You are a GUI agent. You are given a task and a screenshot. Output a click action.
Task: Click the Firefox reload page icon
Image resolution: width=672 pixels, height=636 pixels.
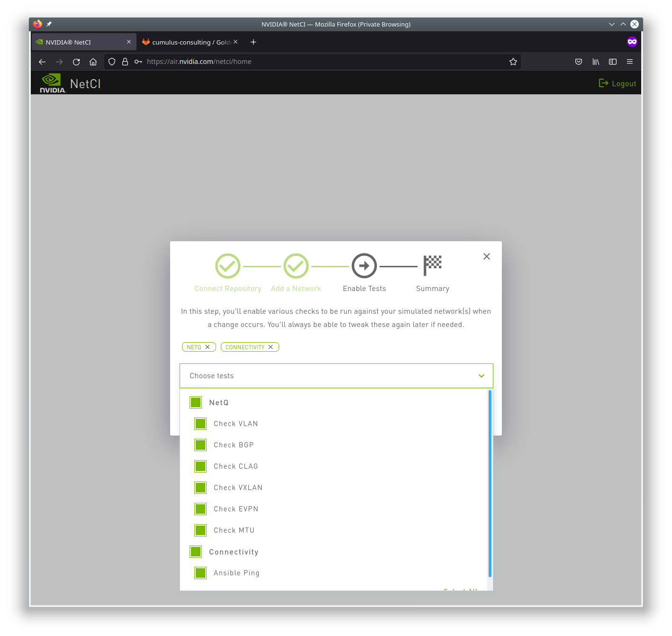76,62
